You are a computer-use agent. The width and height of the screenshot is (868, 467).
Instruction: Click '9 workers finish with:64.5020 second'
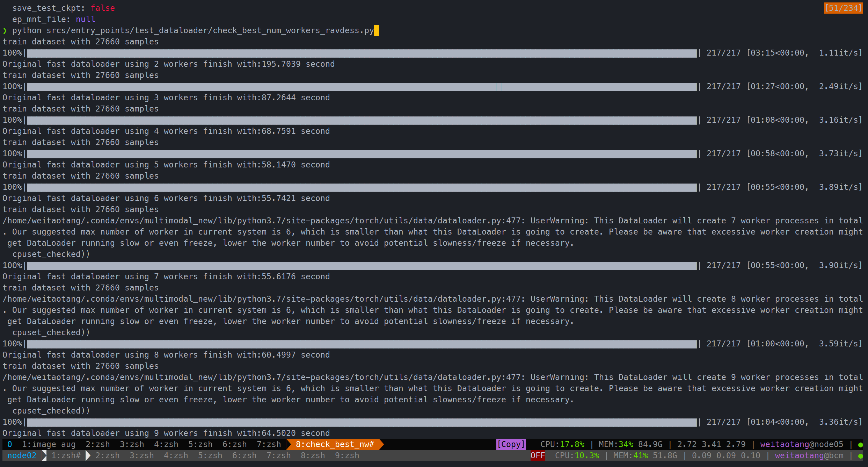tap(242, 433)
